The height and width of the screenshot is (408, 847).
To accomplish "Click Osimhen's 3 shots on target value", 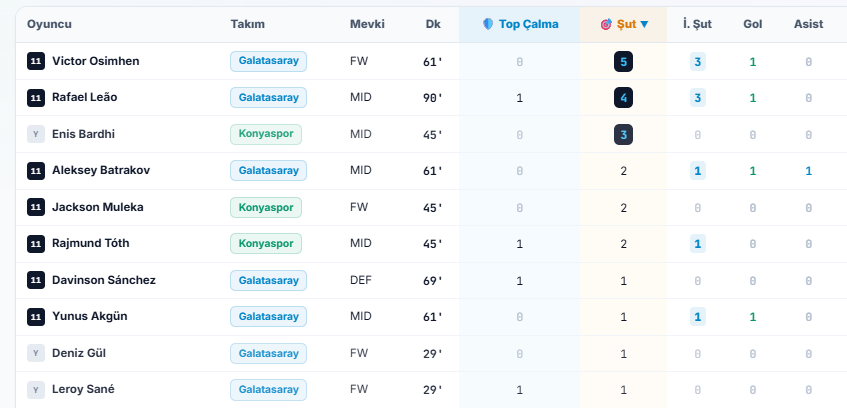I will tap(697, 62).
